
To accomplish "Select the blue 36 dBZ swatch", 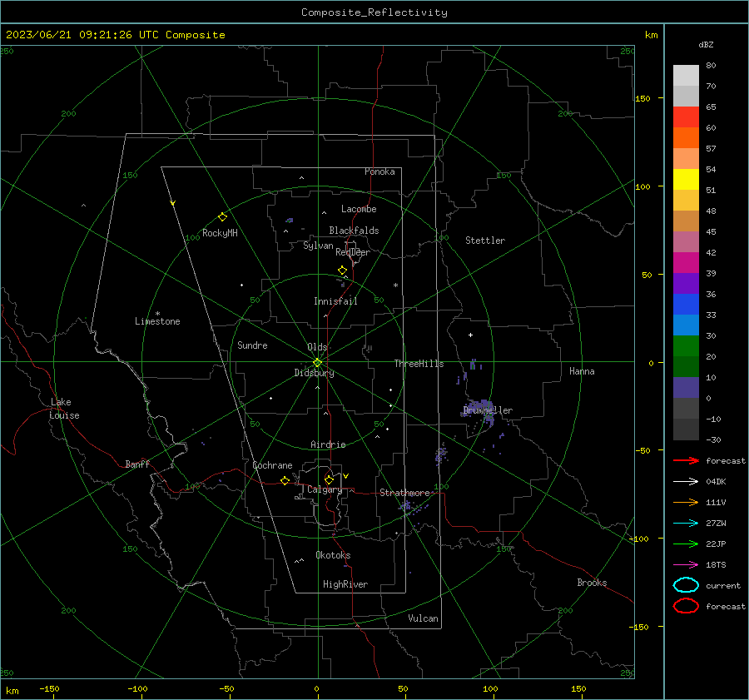I will click(686, 304).
